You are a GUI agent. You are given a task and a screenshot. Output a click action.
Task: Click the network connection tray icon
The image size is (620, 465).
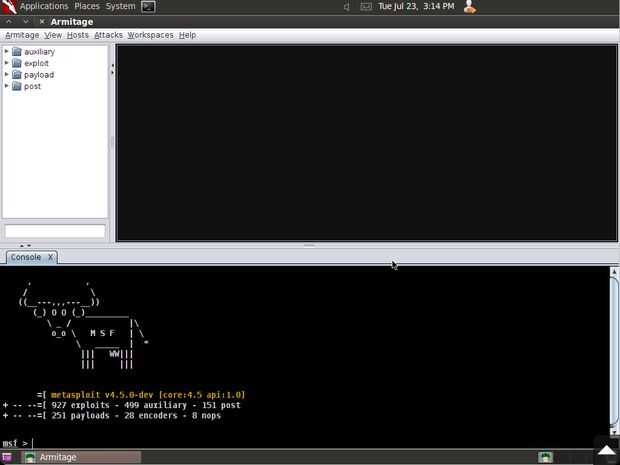pos(366,7)
